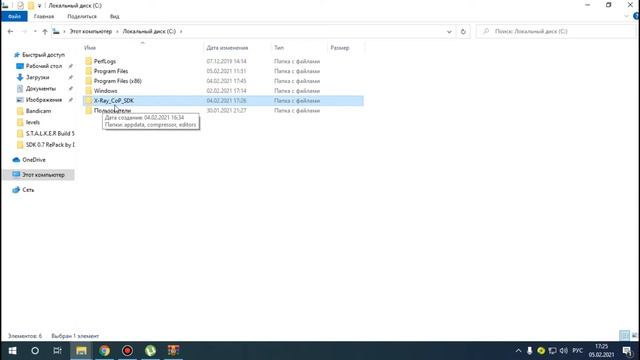This screenshot has width=640, height=360.
Task: Switch input language РУС indicator
Action: (578, 351)
